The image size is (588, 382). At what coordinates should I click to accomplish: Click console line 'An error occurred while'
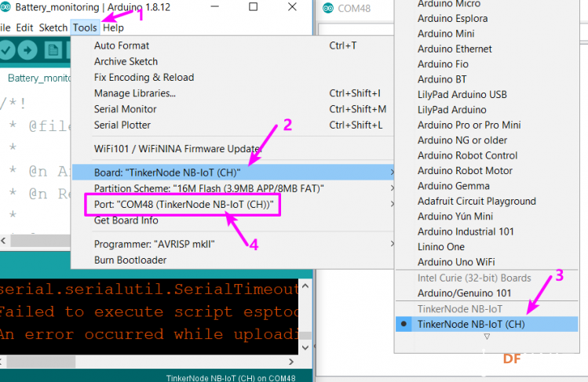(x=149, y=334)
